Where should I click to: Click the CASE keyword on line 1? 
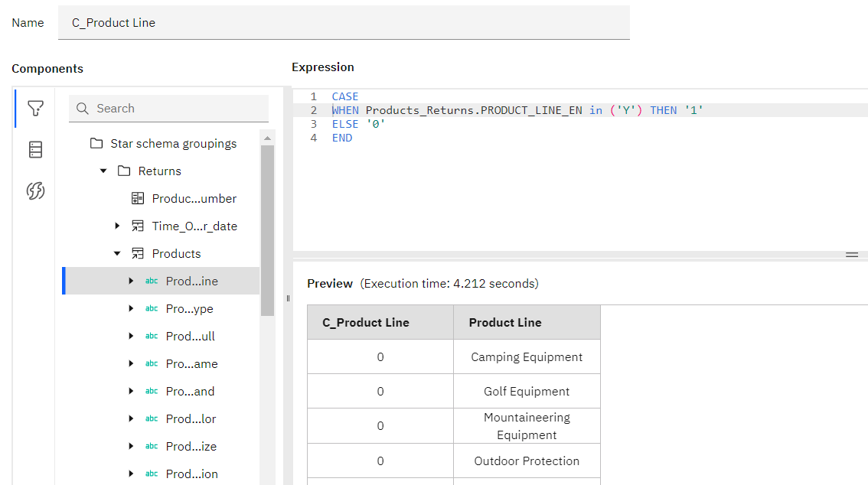coord(345,96)
